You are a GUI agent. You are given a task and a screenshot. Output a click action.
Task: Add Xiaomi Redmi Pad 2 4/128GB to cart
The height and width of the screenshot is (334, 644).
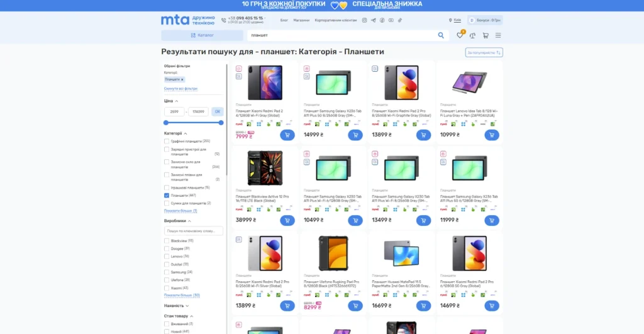(x=287, y=135)
